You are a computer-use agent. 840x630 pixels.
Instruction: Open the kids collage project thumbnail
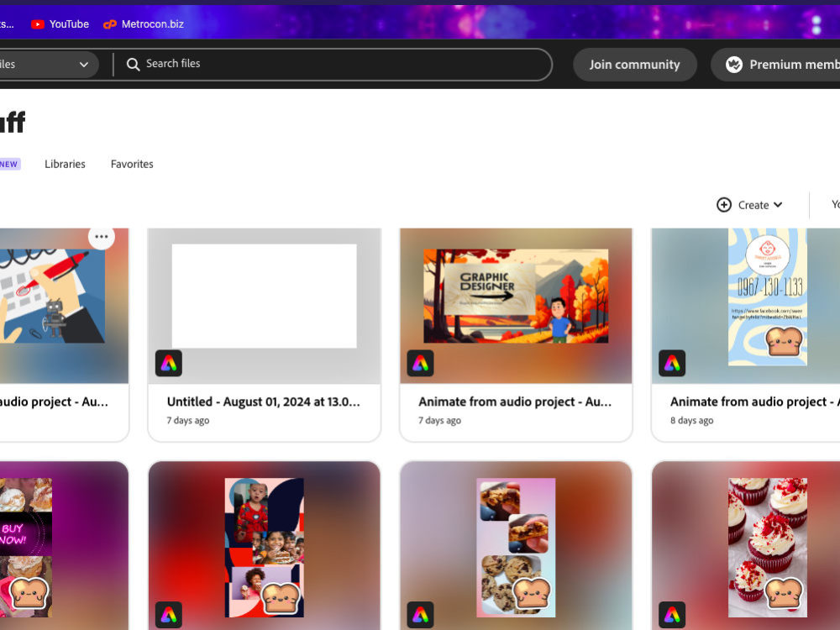tap(264, 548)
